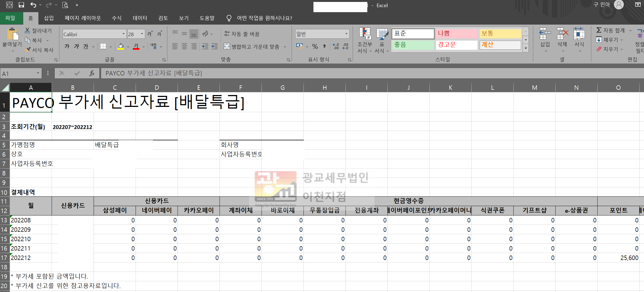Image resolution: width=644 pixels, height=292 pixels.
Task: Click the Save icon in quick access toolbar
Action: (21, 5)
